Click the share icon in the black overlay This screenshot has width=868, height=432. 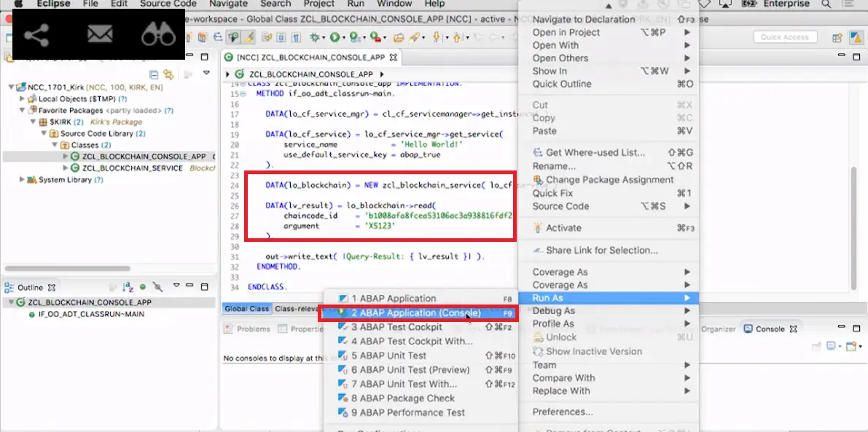[x=36, y=35]
